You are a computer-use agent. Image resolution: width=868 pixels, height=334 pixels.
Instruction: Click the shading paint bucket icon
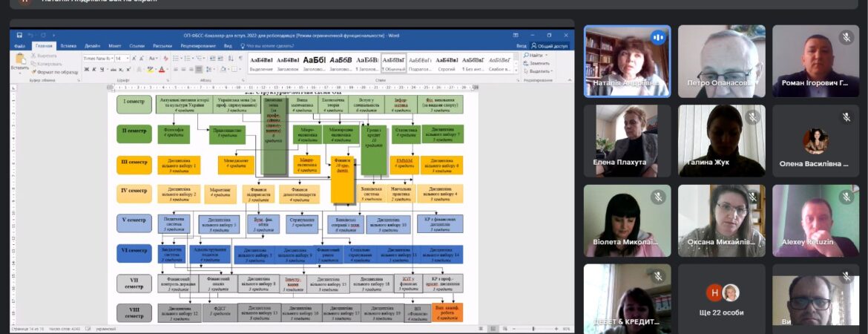(x=223, y=69)
